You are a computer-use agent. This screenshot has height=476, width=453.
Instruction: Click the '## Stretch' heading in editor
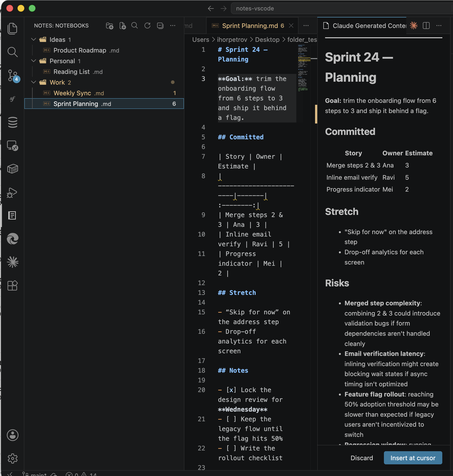[237, 293]
